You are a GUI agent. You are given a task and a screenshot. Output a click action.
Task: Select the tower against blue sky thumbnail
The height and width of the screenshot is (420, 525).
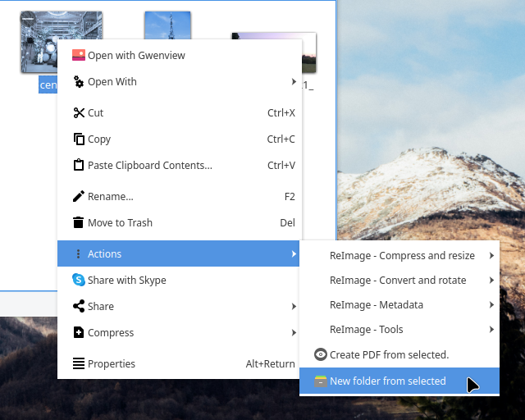(x=167, y=25)
